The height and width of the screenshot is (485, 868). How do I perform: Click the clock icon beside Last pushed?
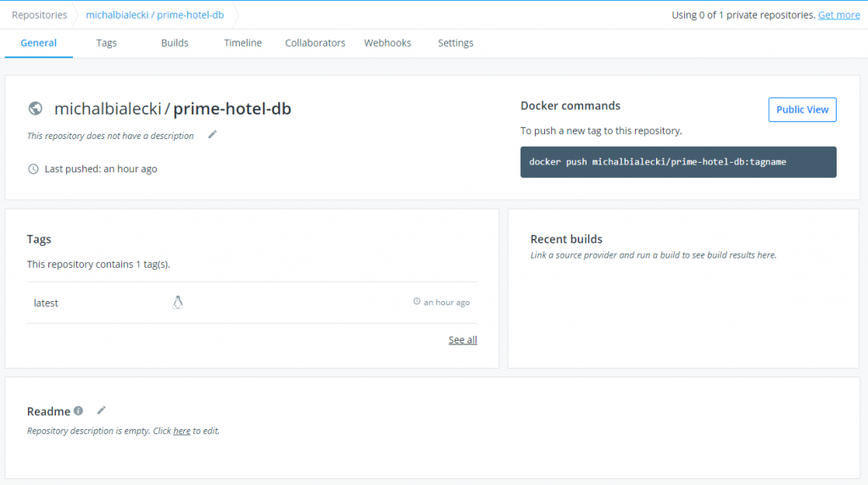pos(33,169)
